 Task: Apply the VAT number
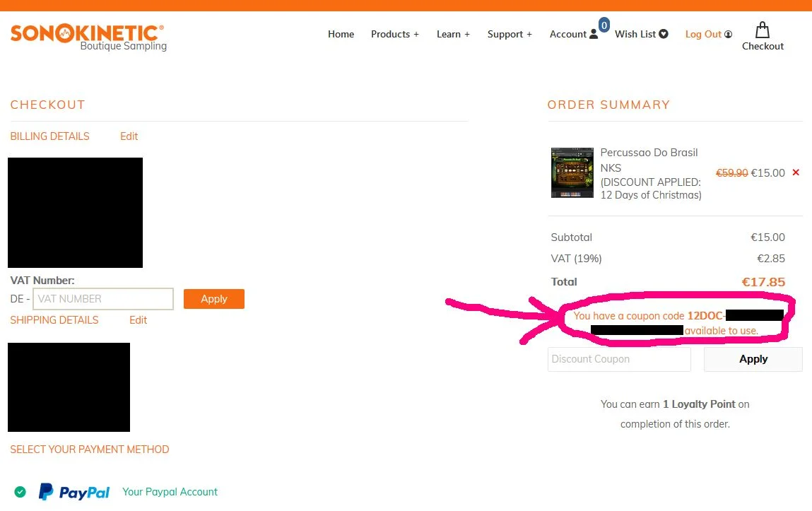point(214,299)
